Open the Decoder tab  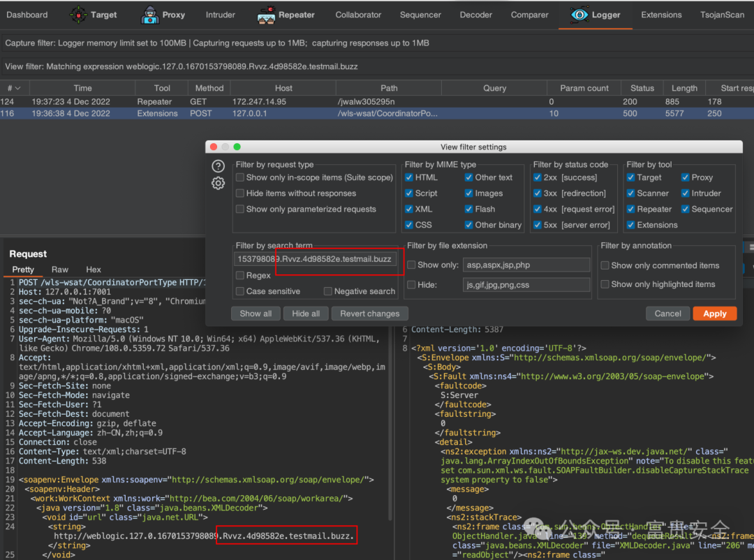475,15
